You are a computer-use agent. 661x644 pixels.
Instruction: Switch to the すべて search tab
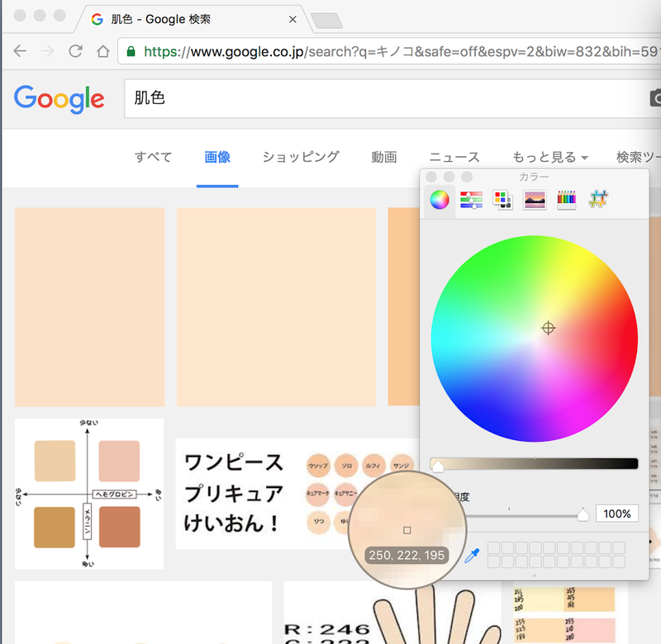[x=153, y=157]
